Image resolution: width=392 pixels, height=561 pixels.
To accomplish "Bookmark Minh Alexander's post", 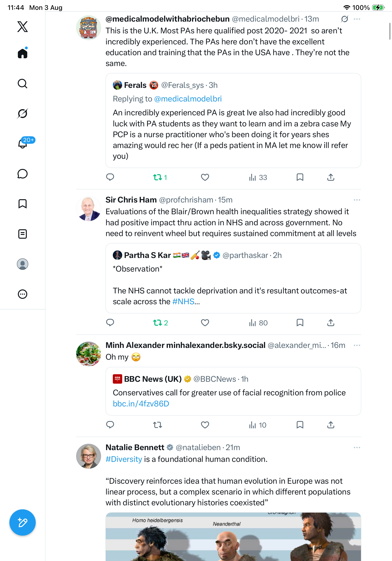I will 300,425.
